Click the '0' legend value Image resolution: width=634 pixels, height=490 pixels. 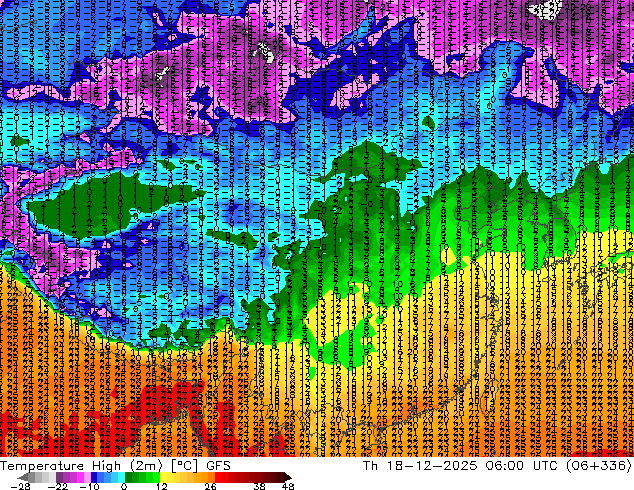(x=124, y=486)
